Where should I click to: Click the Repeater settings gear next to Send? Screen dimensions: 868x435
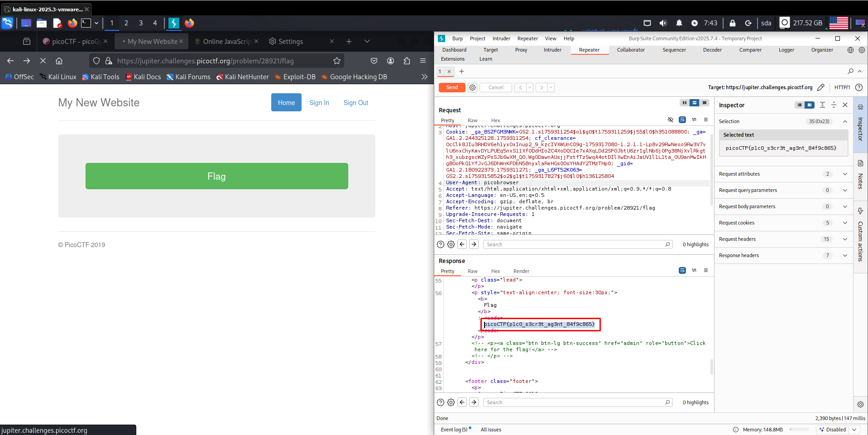click(472, 88)
